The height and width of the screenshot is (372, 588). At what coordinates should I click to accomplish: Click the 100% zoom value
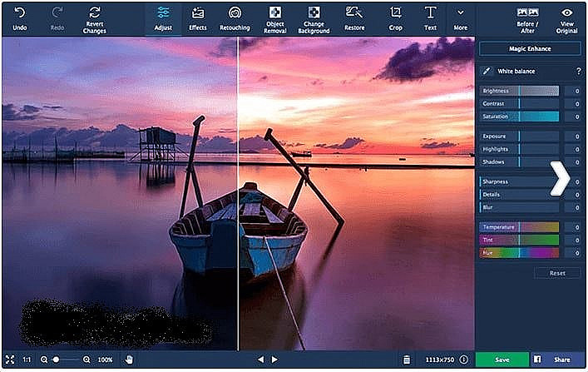coord(105,360)
